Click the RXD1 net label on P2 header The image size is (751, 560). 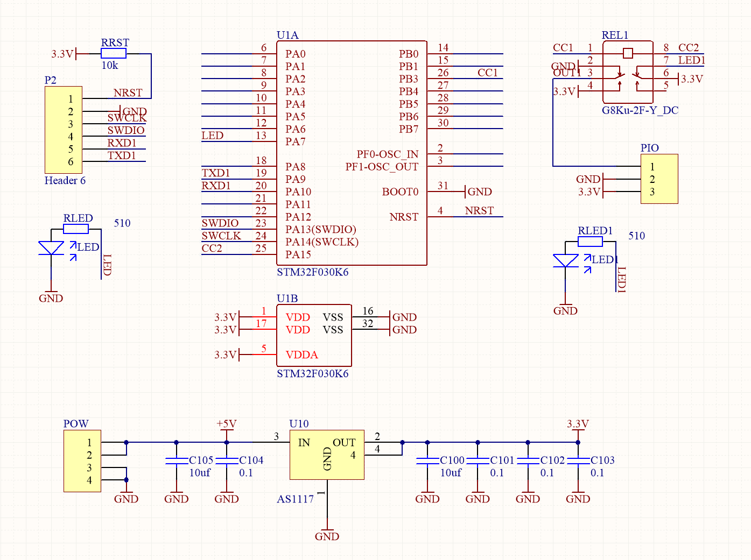122,143
